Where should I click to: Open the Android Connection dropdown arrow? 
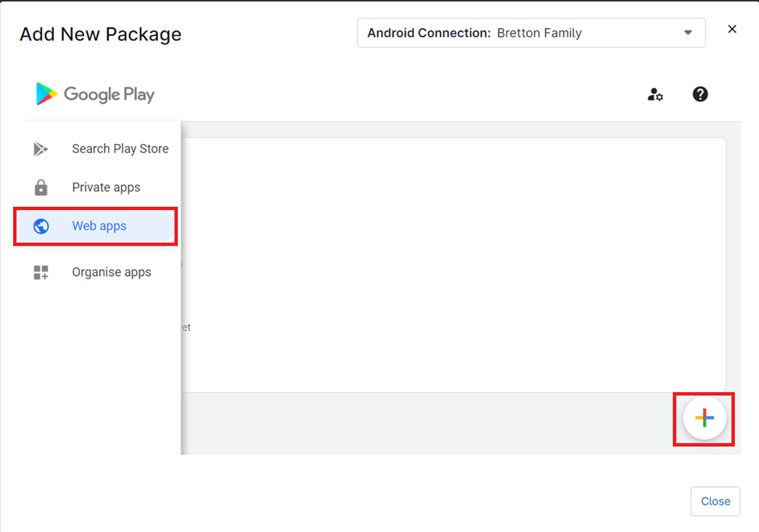(687, 33)
